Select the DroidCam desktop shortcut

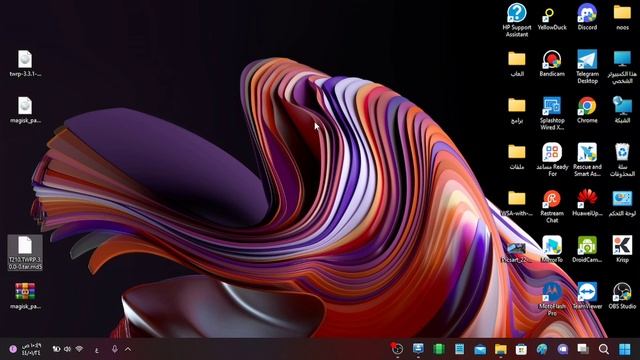coord(587,249)
